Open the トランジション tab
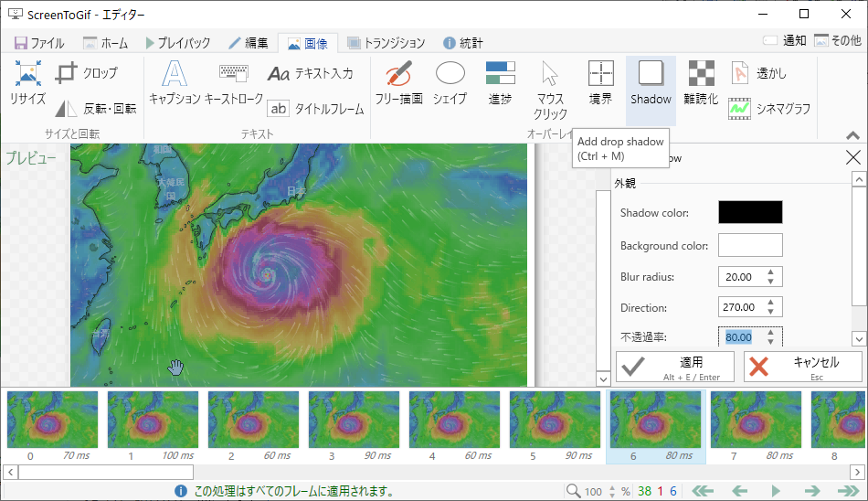The image size is (868, 501). [386, 43]
